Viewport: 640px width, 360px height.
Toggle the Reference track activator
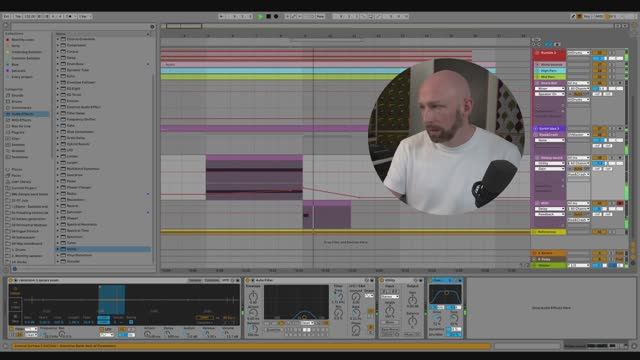tap(599, 232)
